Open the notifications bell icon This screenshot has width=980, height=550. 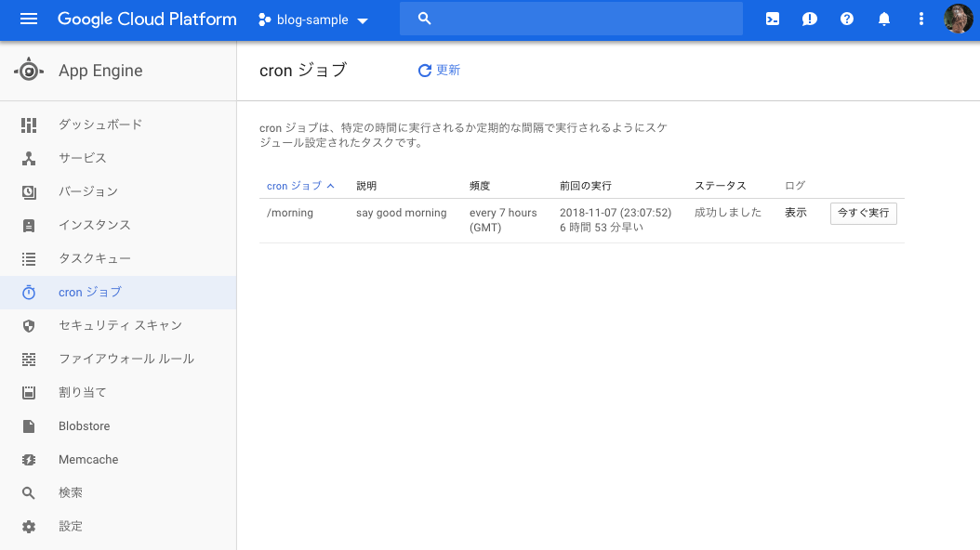point(883,19)
